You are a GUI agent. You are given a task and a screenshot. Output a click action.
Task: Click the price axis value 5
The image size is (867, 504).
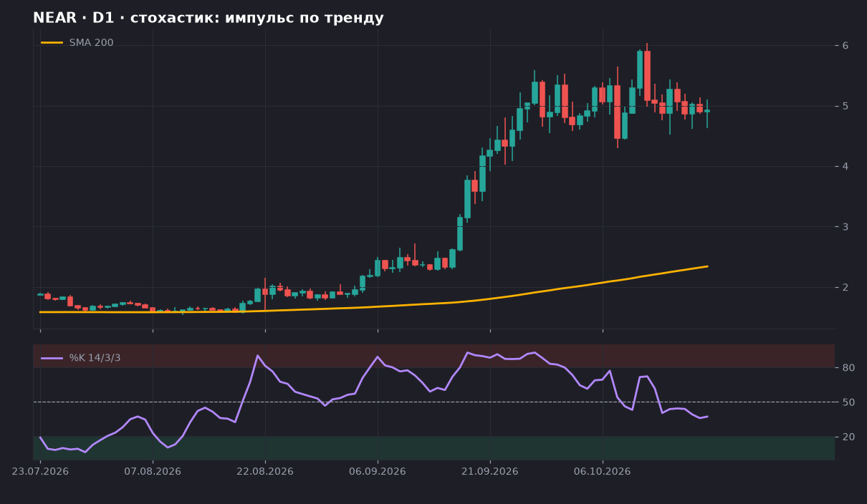846,106
